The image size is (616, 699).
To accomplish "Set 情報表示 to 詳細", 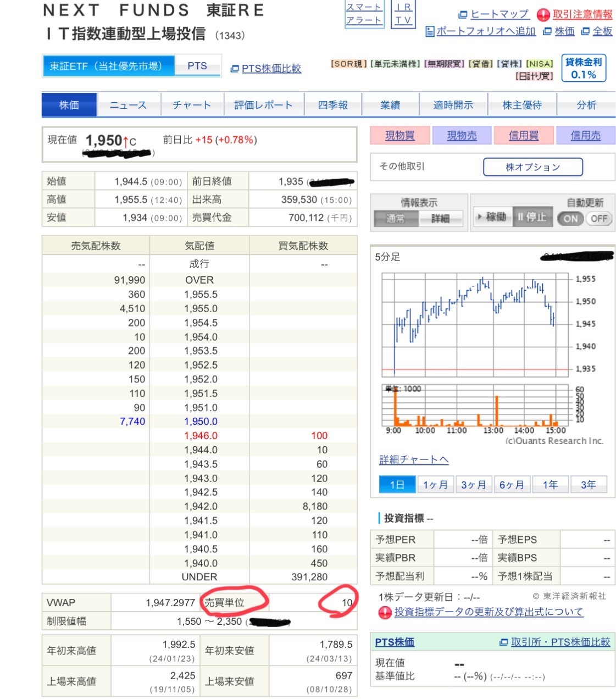I will (x=440, y=218).
